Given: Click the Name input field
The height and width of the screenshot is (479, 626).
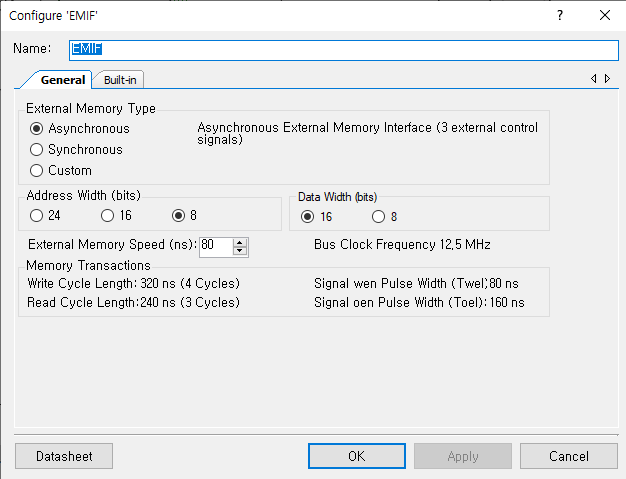Looking at the screenshot, I should pyautogui.click(x=344, y=50).
